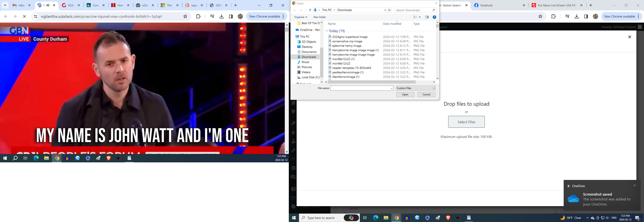This screenshot has width=644, height=222.
Task: Open the Organize dropdown menu
Action: point(300,17)
